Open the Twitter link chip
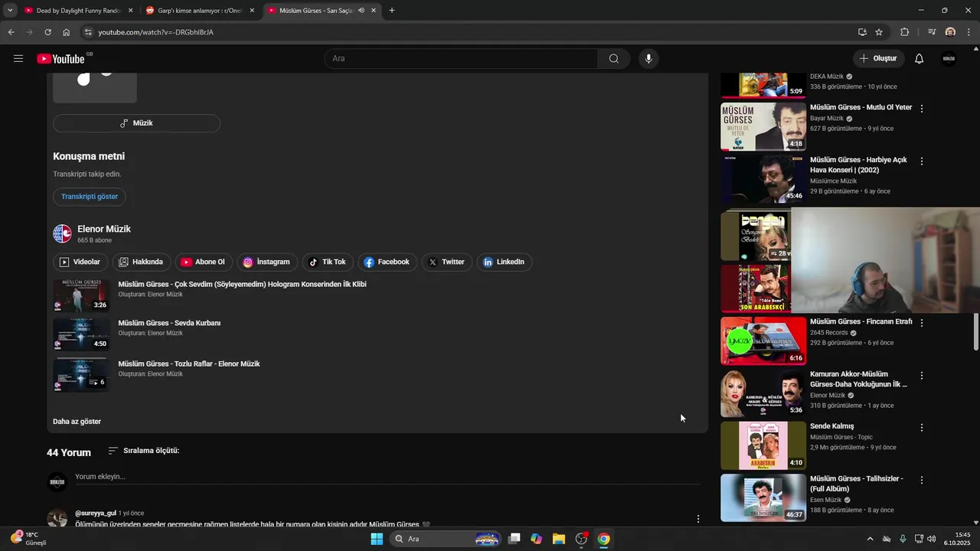This screenshot has height=551, width=980. point(447,262)
